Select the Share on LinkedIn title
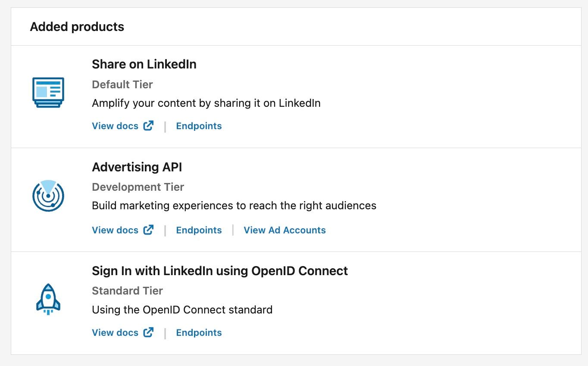Image resolution: width=588 pixels, height=366 pixels. [x=144, y=64]
